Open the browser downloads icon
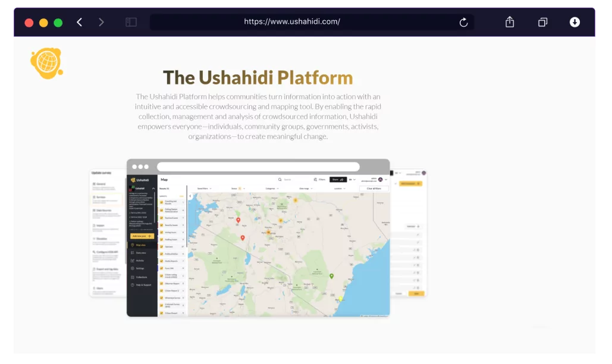This screenshot has width=612, height=364. tap(575, 22)
